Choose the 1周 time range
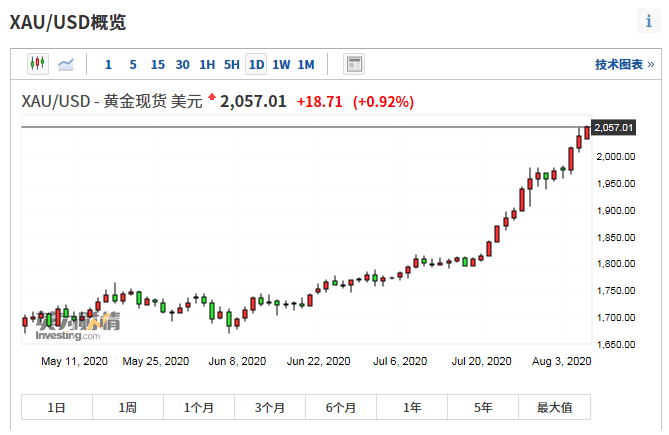669x435 pixels. (x=128, y=407)
